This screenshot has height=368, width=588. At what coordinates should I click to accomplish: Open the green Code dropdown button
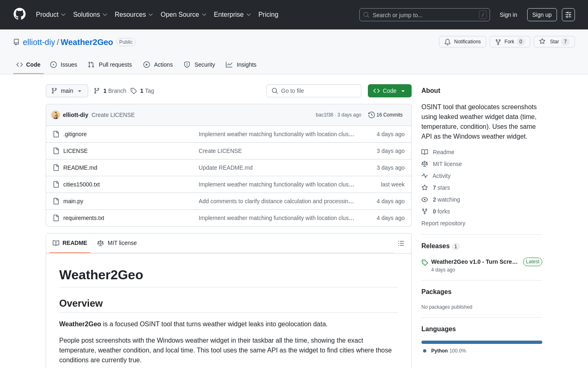click(x=390, y=91)
